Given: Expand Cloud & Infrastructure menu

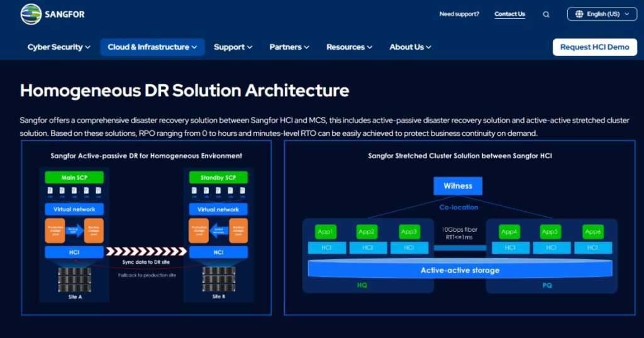Looking at the screenshot, I should pos(152,47).
